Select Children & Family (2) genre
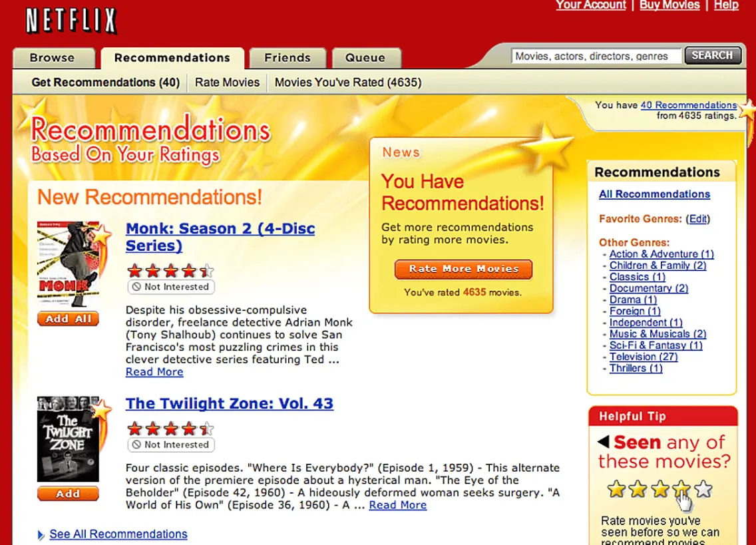 click(x=658, y=266)
